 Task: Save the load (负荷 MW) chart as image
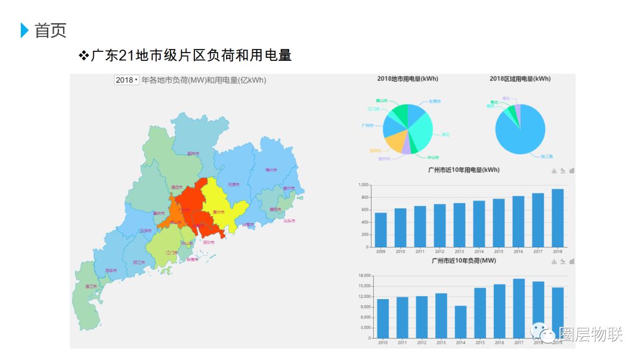pos(554,262)
